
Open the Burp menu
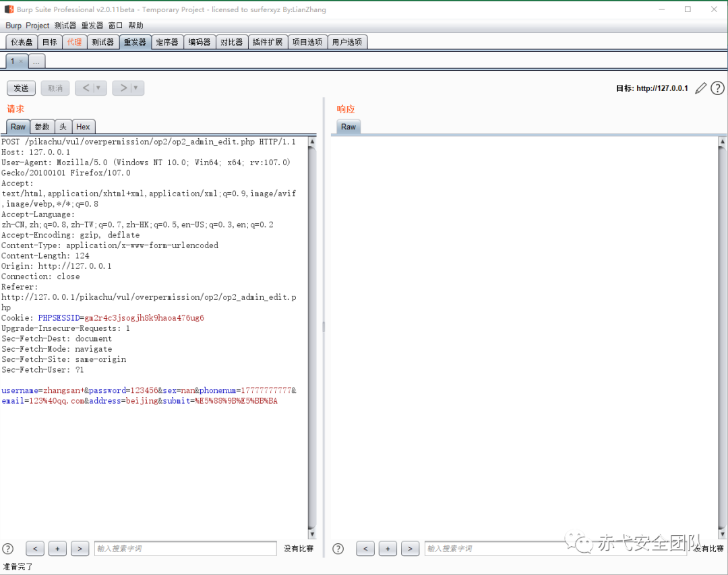[x=13, y=26]
